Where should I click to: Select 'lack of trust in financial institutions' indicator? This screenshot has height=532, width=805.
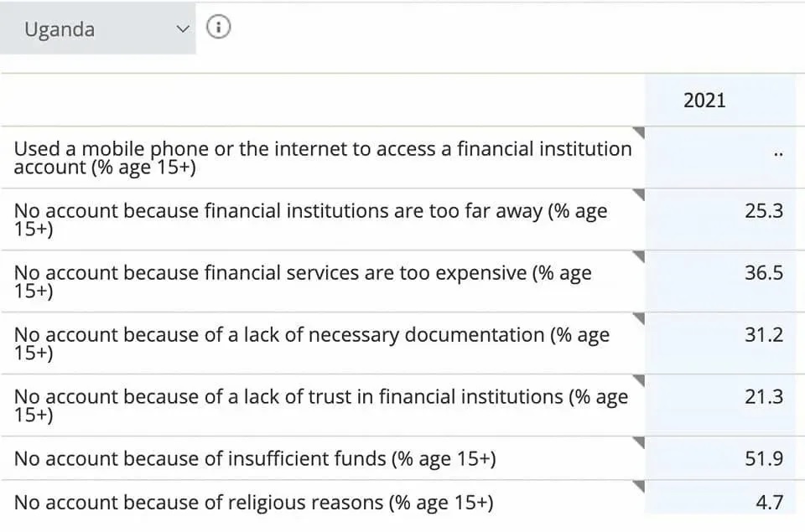pos(321,405)
